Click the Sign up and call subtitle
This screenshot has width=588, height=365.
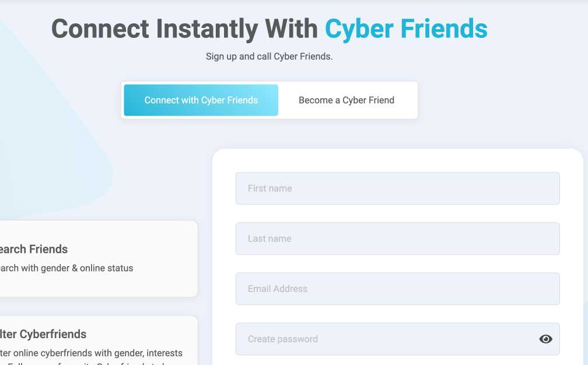269,57
